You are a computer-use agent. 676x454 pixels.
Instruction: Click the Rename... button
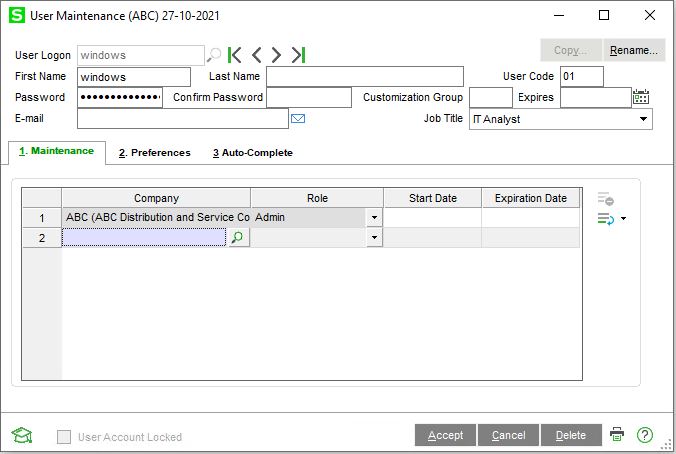(x=634, y=50)
